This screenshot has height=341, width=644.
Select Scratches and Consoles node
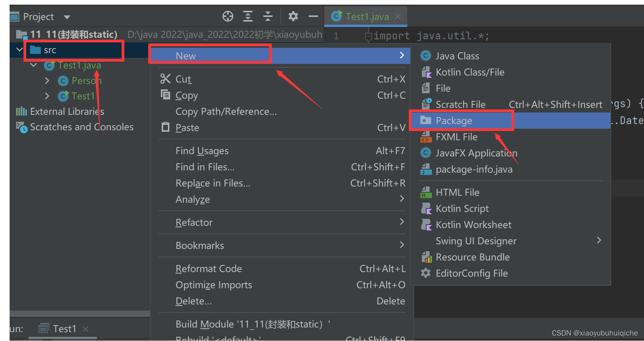tap(75, 127)
